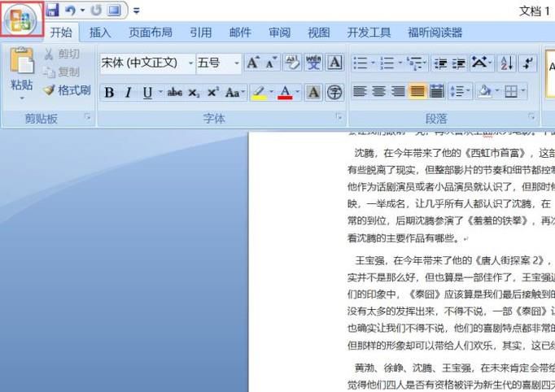This screenshot has width=555, height=392.
Task: Switch to the 开始 tab
Action: (x=61, y=33)
